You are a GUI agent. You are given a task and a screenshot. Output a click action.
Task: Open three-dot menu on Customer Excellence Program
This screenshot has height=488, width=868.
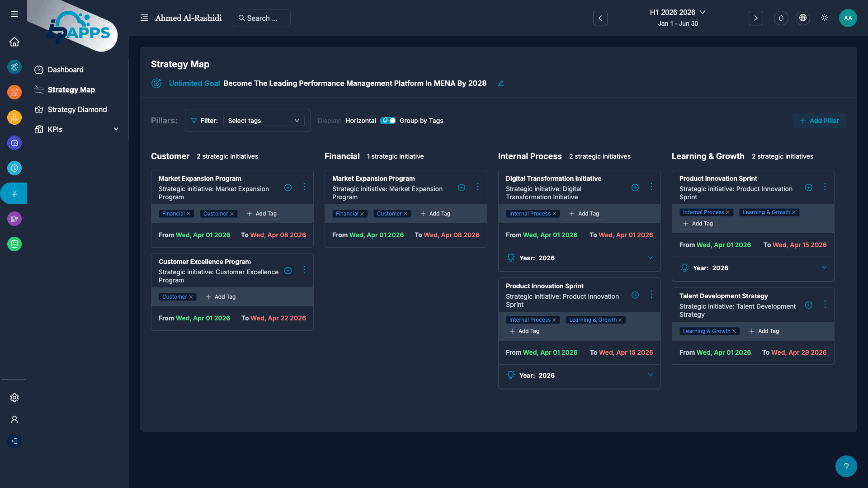coord(304,270)
